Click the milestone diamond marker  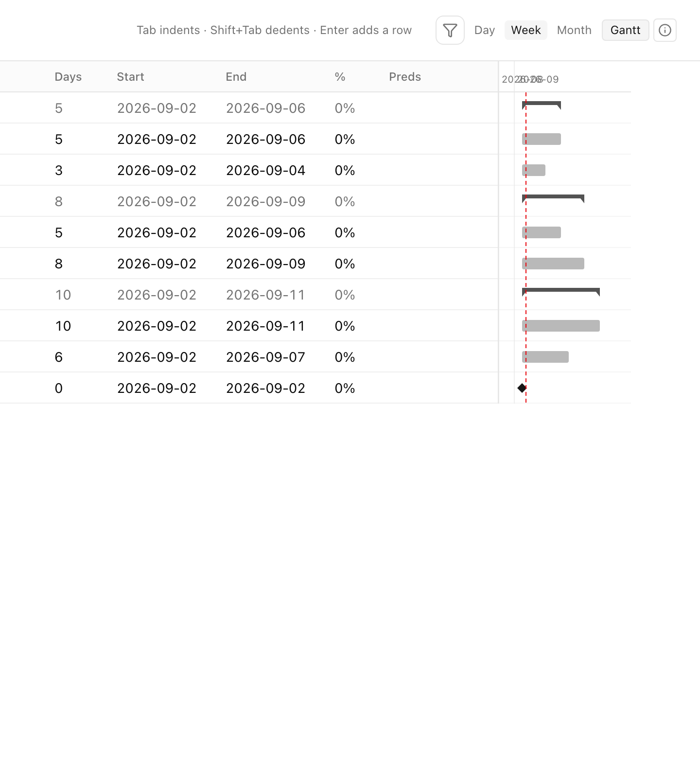coord(522,388)
